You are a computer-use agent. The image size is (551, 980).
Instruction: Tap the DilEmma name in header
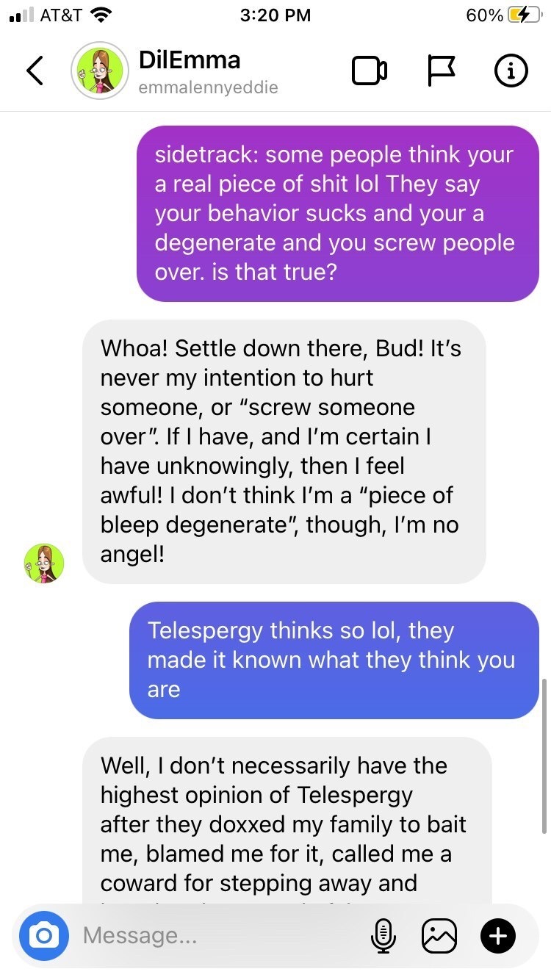(x=190, y=59)
